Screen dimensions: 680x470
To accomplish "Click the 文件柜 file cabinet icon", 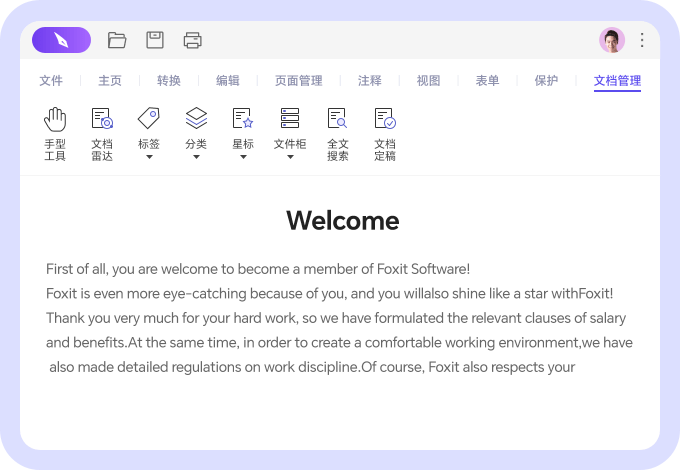I will point(290,118).
